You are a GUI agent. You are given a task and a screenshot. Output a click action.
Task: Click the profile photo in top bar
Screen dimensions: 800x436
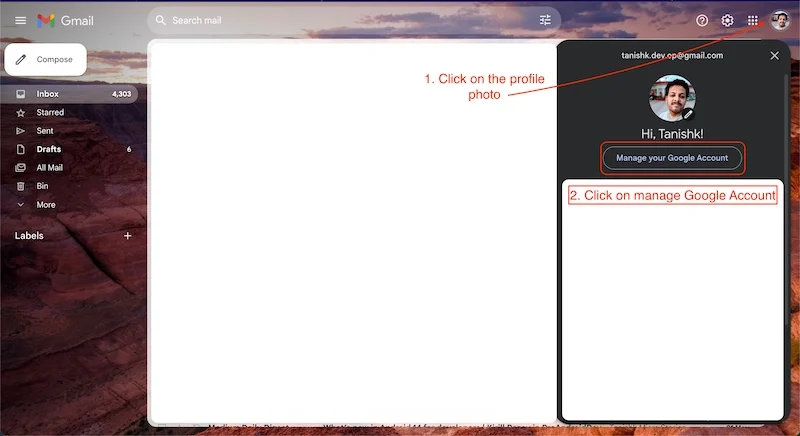pos(780,20)
